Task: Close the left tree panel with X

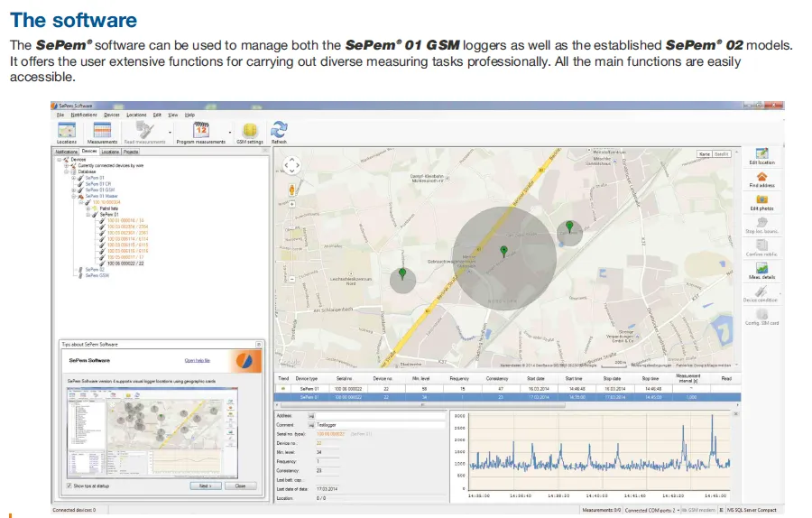Action: click(x=265, y=152)
